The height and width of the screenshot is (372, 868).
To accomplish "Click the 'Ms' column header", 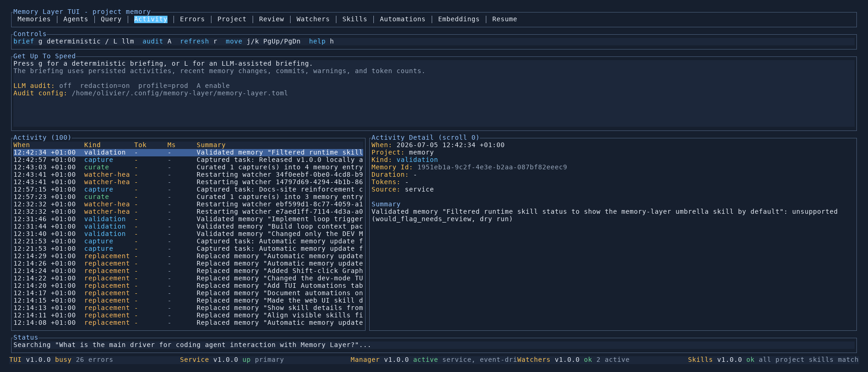I will click(x=172, y=145).
